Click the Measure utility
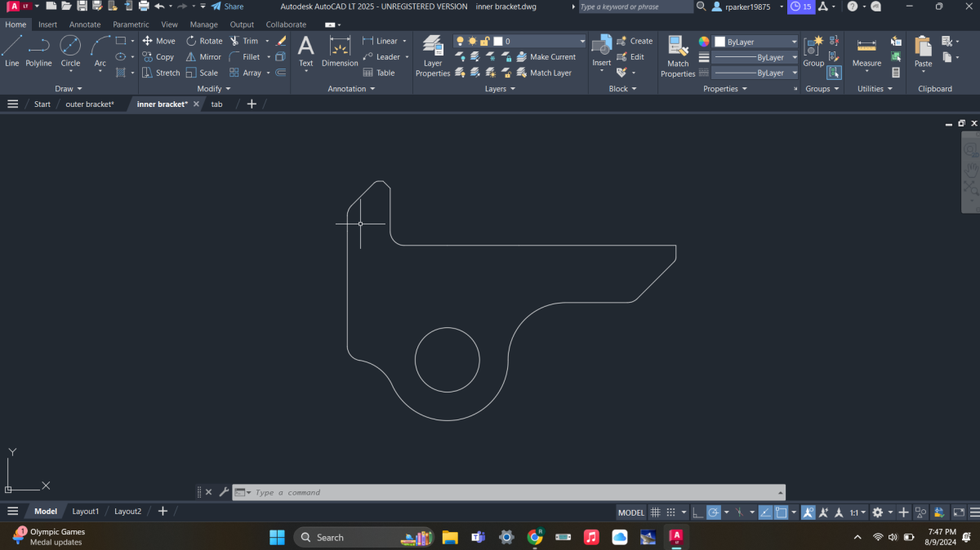This screenshot has height=550, width=980. pos(866,51)
